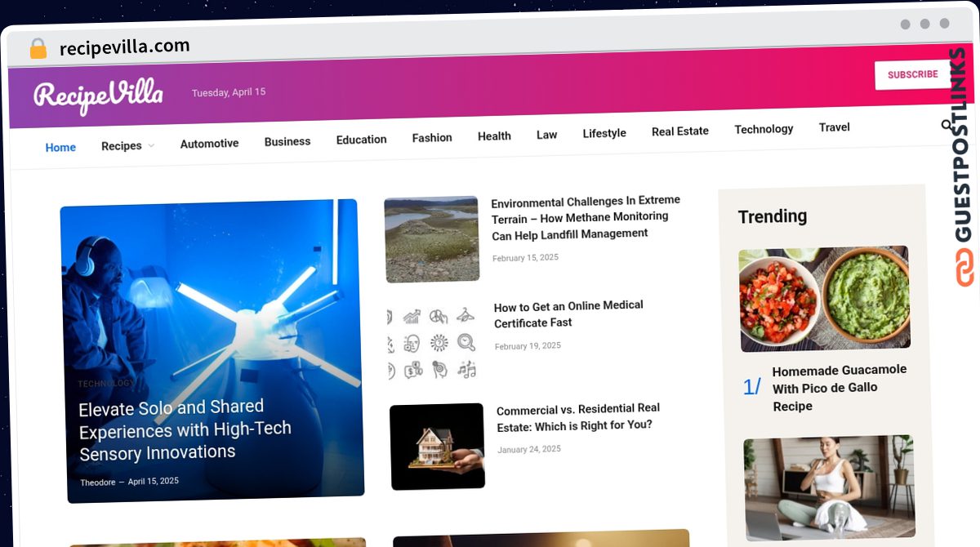Click the Technology tag on the featured article
Image resolution: width=980 pixels, height=547 pixels.
[106, 383]
